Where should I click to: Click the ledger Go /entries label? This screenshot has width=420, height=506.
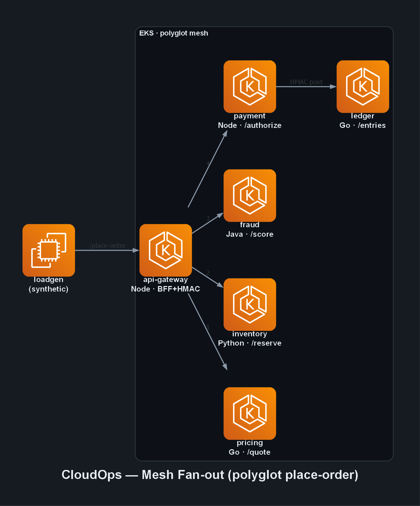(x=363, y=121)
